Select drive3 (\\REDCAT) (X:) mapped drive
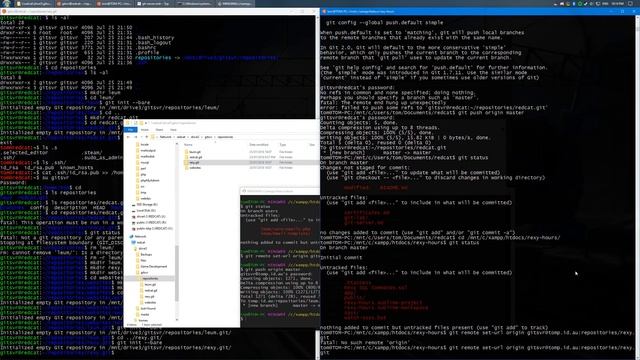 (x=151, y=217)
